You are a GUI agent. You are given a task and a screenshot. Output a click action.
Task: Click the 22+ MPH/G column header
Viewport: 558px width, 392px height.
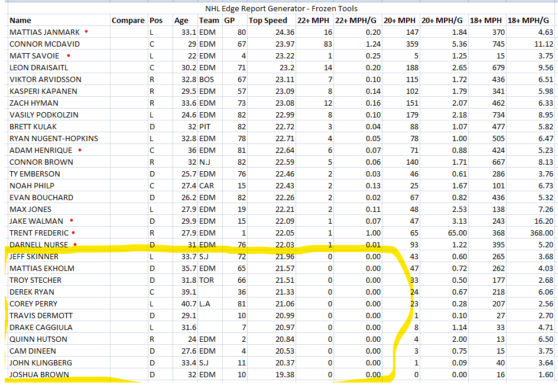coord(356,20)
